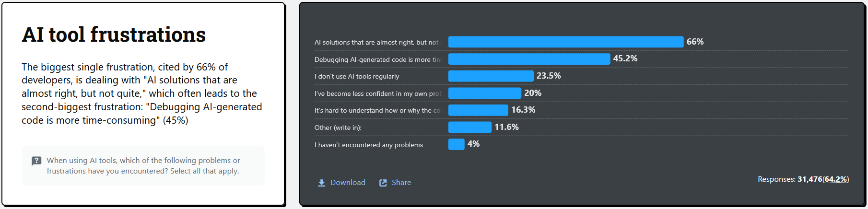This screenshot has height=209, width=868.
Task: Select the "Other (write in):" label
Action: [338, 128]
